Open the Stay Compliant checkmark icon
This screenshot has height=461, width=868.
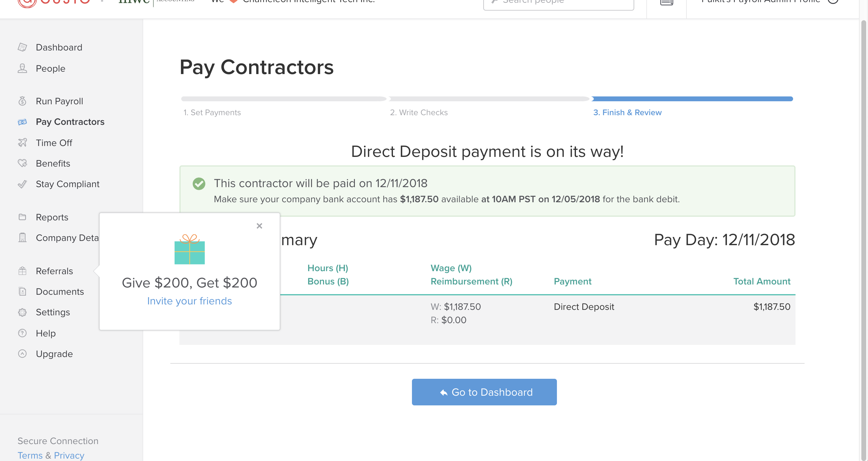tap(22, 184)
